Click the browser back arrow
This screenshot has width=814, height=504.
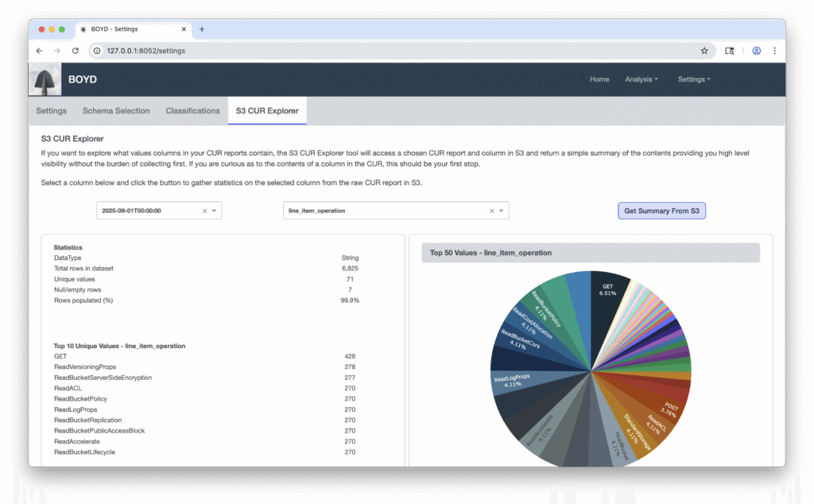tap(39, 51)
